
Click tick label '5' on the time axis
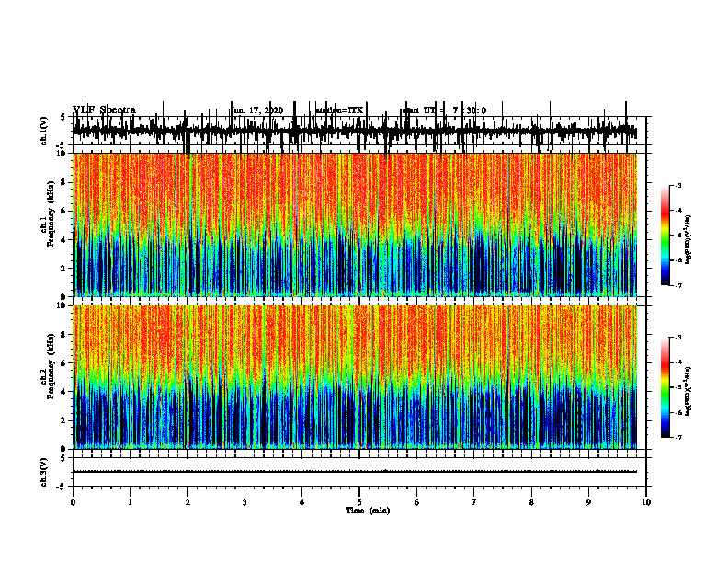359,502
